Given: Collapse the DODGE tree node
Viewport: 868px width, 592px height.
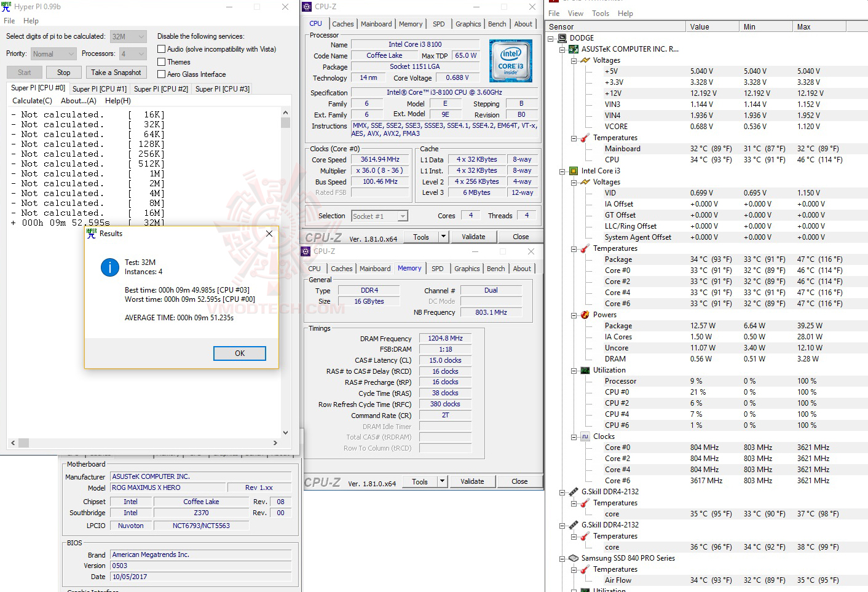Looking at the screenshot, I should coord(551,38).
